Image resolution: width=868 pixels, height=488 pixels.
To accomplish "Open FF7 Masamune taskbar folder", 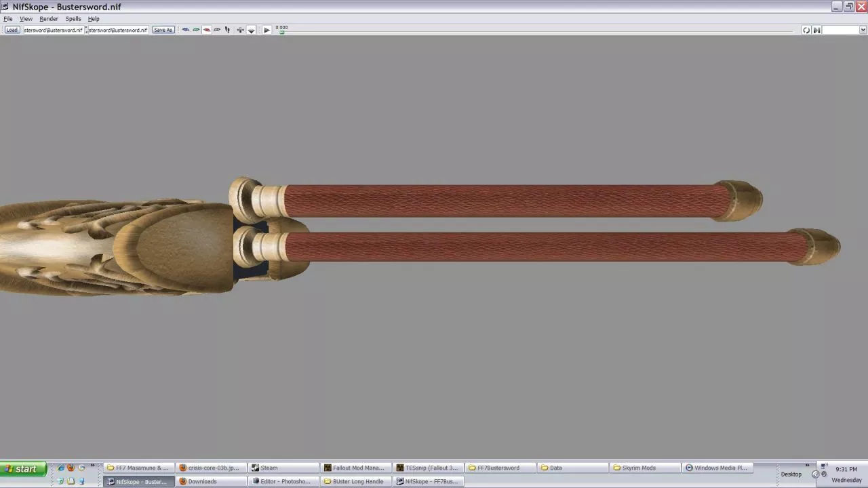I will tap(139, 468).
